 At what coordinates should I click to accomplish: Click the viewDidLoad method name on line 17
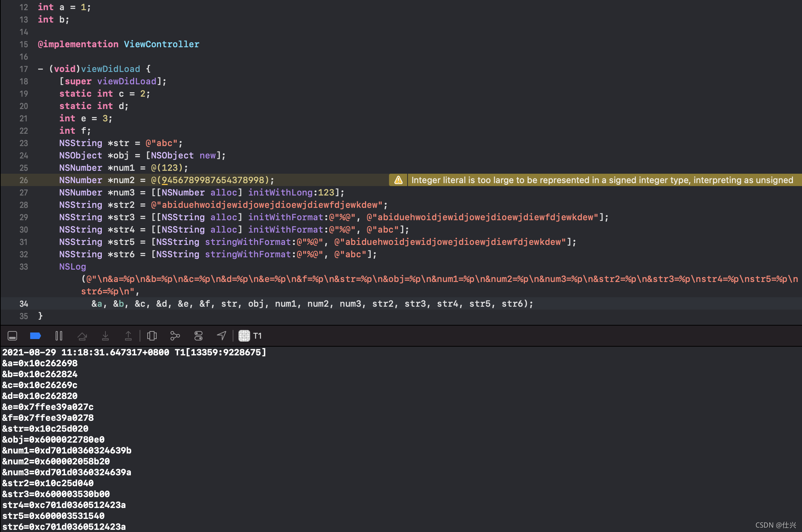click(x=111, y=69)
